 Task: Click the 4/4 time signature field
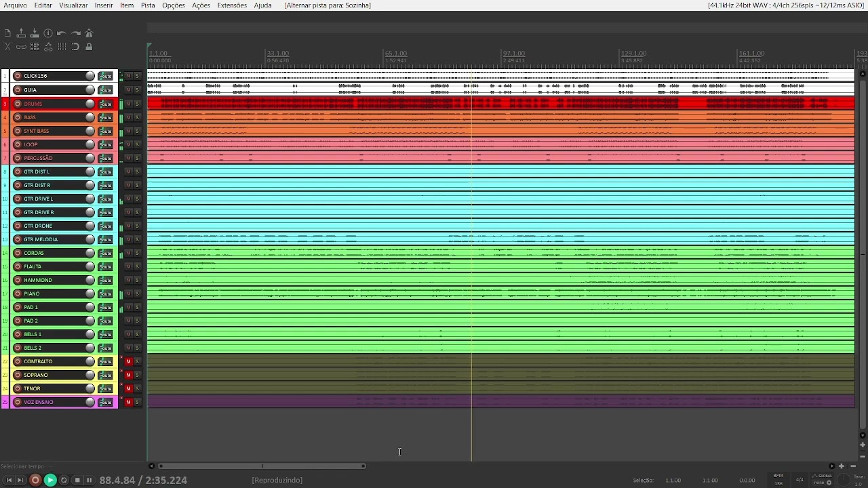point(800,480)
